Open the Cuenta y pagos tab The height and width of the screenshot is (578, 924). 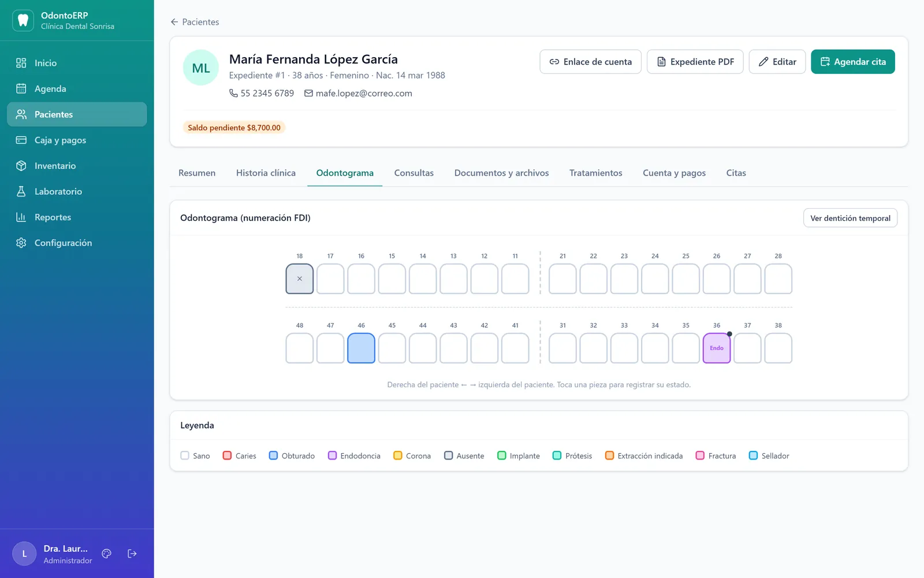pos(674,173)
